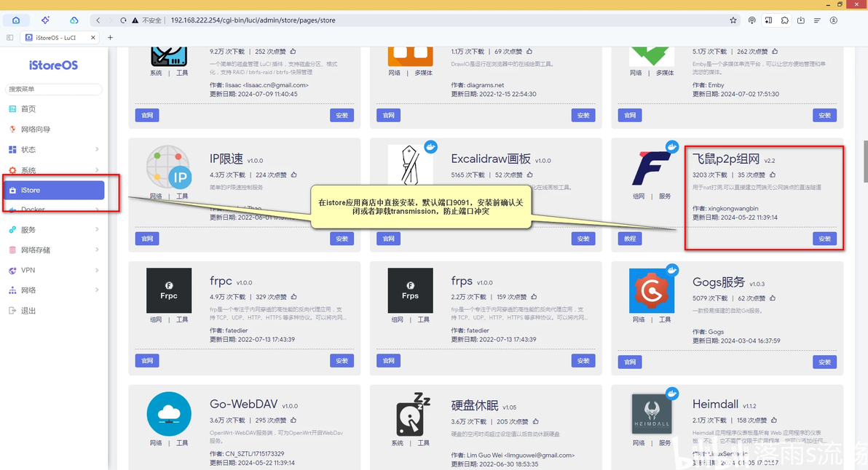
Task: Click the frps app icon
Action: coord(410,290)
